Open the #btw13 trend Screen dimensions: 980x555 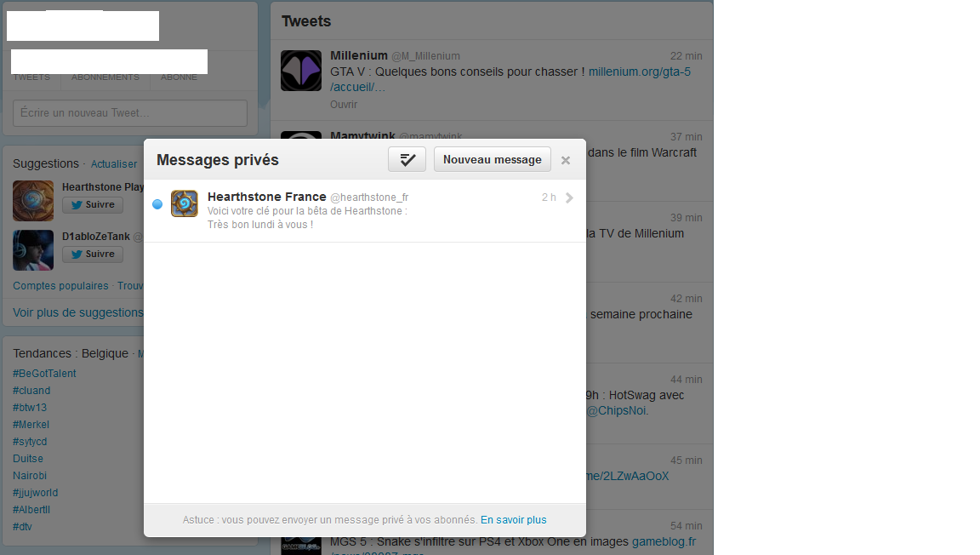coord(30,408)
